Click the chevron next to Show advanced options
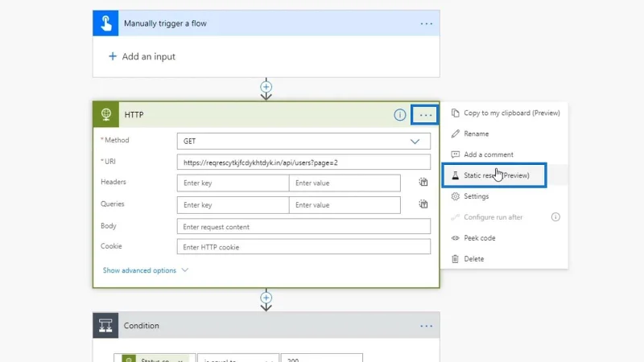The image size is (644, 362). pos(185,270)
